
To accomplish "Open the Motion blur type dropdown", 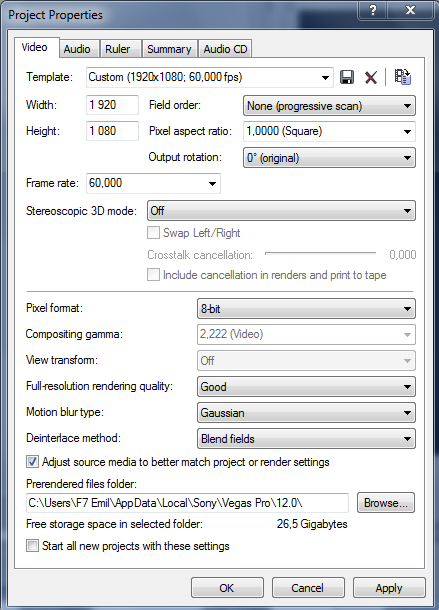I will [306, 413].
